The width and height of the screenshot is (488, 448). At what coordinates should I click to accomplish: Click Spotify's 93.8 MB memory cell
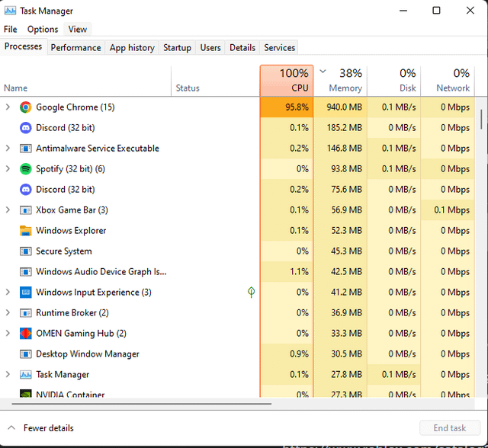click(x=340, y=169)
